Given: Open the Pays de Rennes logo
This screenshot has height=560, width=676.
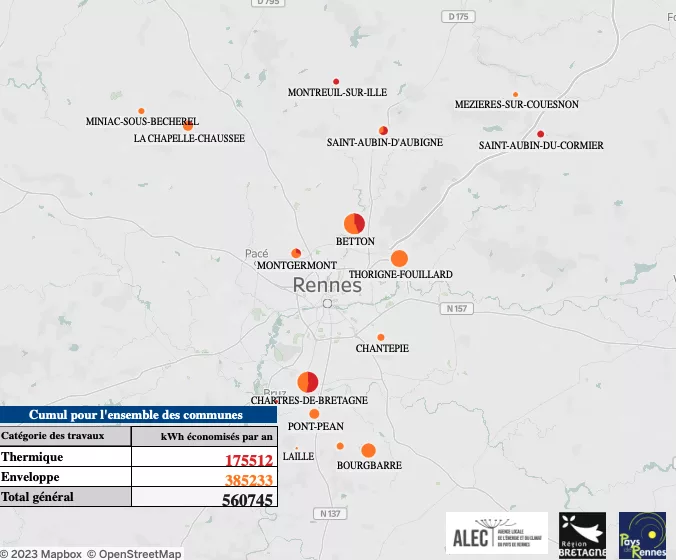Looking at the screenshot, I should (x=642, y=534).
